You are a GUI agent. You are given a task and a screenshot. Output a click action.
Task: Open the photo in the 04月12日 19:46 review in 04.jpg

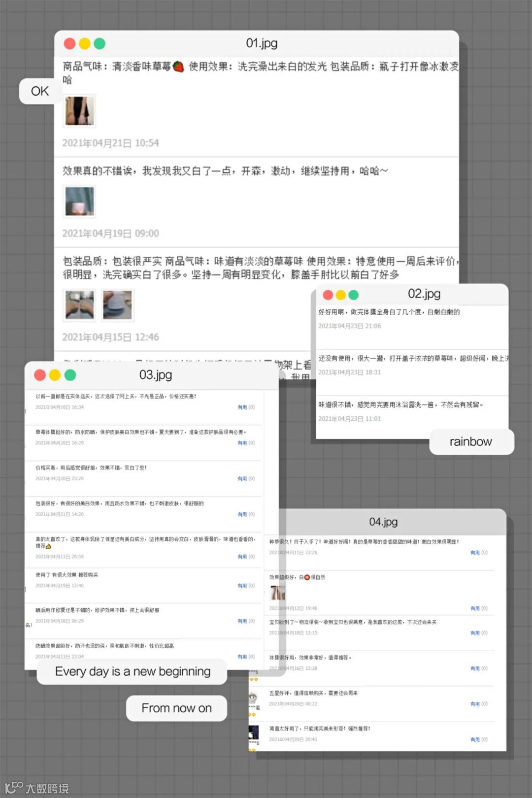click(x=278, y=593)
